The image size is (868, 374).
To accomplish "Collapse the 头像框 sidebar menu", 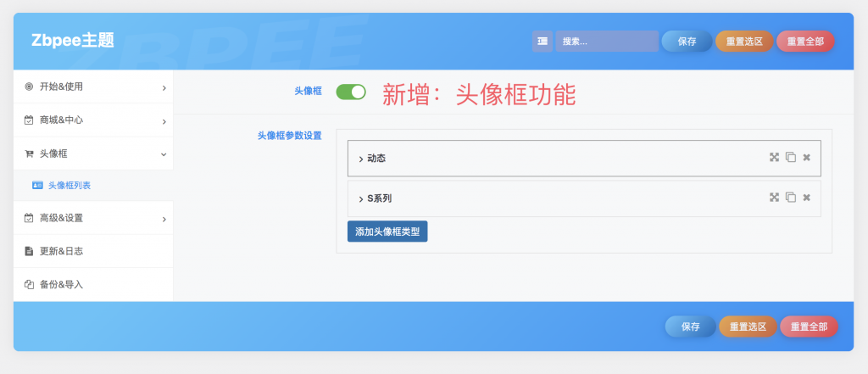I will coord(93,154).
